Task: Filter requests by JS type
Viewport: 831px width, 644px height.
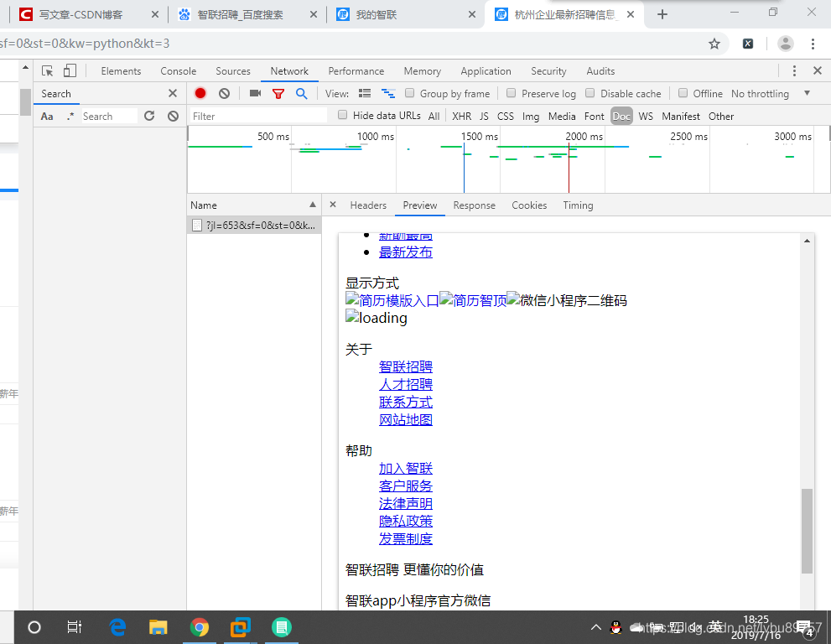Action: [x=484, y=116]
